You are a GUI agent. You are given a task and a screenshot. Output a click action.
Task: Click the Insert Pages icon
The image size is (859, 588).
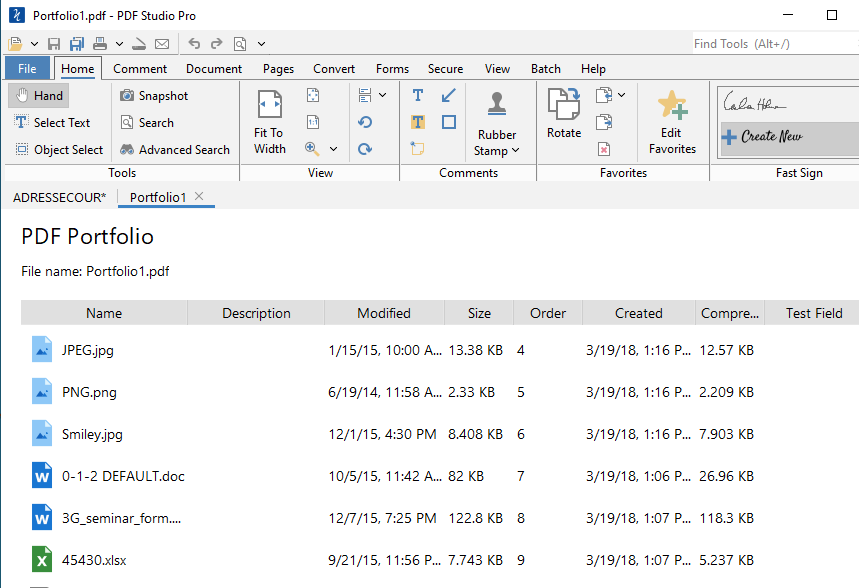pyautogui.click(x=604, y=95)
